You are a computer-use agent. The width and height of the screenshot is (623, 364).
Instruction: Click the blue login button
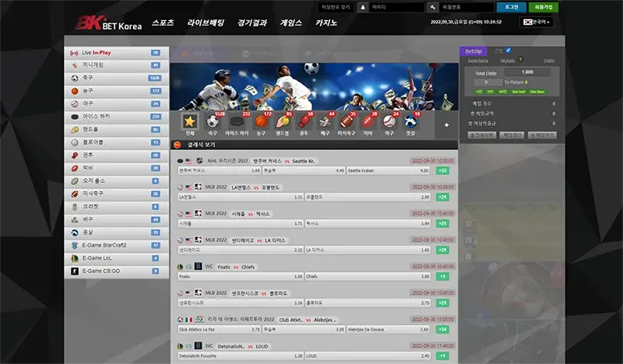tap(512, 7)
